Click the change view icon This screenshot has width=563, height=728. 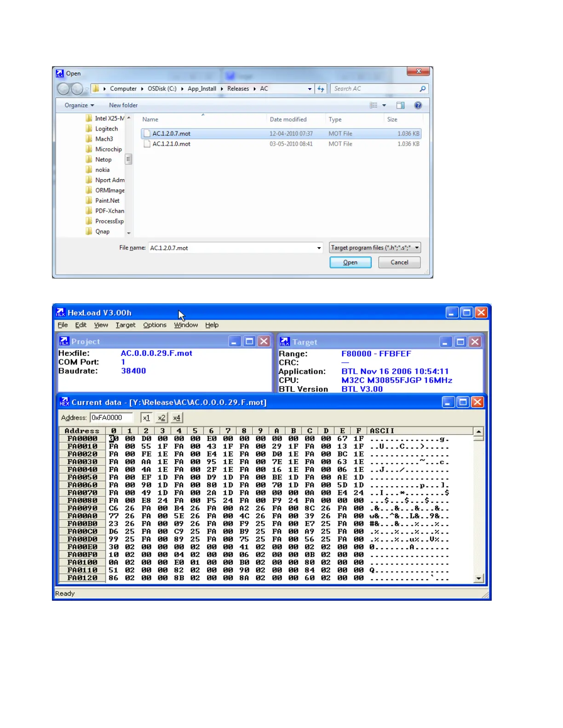pos(373,105)
